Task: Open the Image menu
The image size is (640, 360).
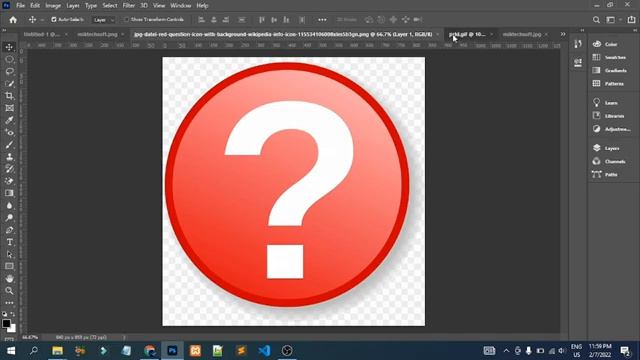Action: [x=53, y=6]
